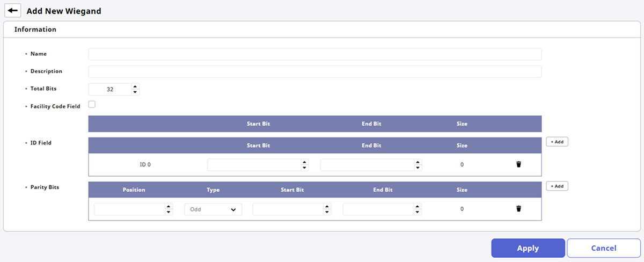Click into the Description input field
This screenshot has height=262, width=644.
click(314, 71)
